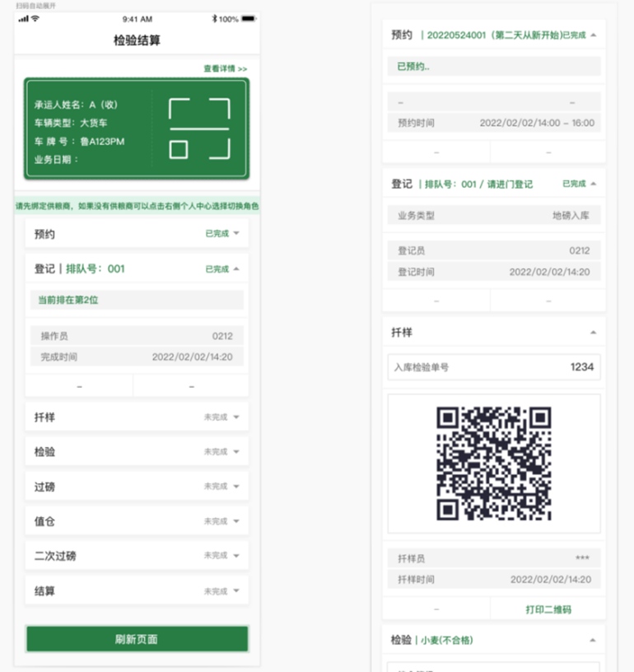Click the 预约时间 row in right panel
Viewport: 634px width, 672px height.
coord(494,123)
